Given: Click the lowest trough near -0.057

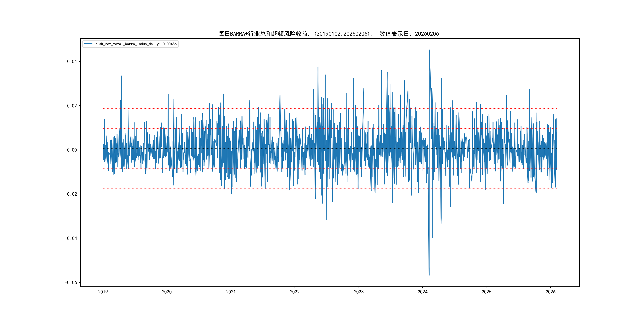Looking at the screenshot, I should (429, 275).
